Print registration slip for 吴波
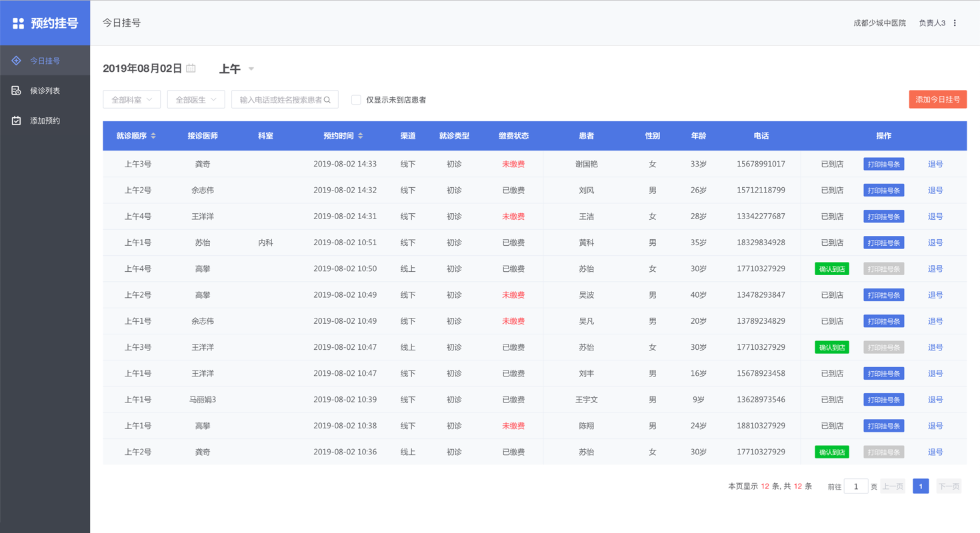The width and height of the screenshot is (980, 533). pos(884,295)
